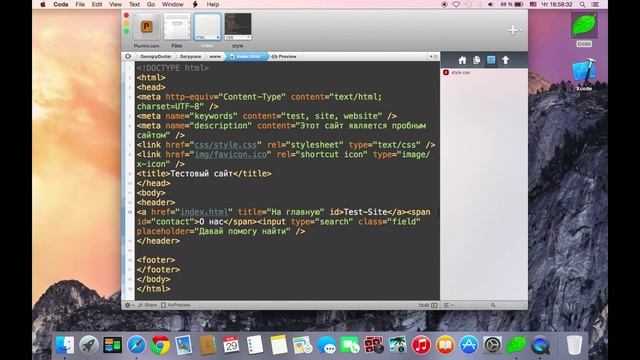Open System Preferences from the Dock
The width and height of the screenshot is (640, 360).
pyautogui.click(x=492, y=345)
